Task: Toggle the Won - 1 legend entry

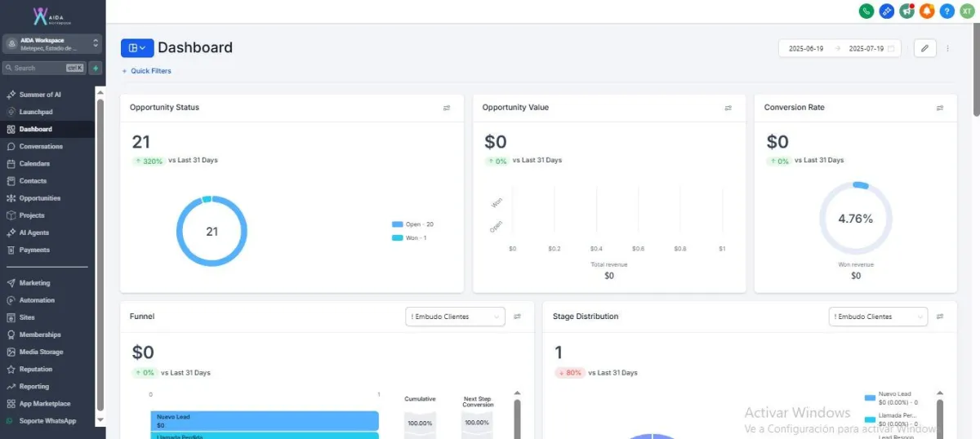Action: [x=409, y=237]
